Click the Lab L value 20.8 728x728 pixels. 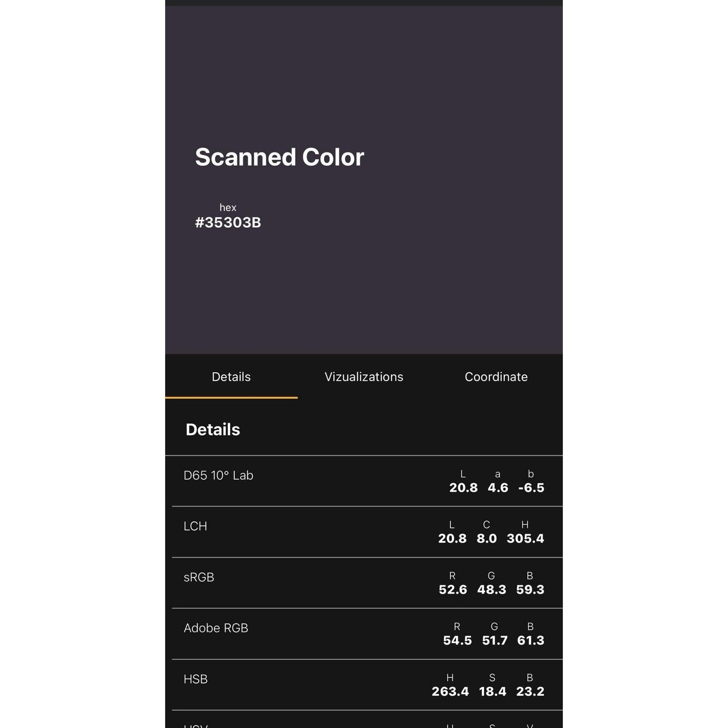coord(463,488)
